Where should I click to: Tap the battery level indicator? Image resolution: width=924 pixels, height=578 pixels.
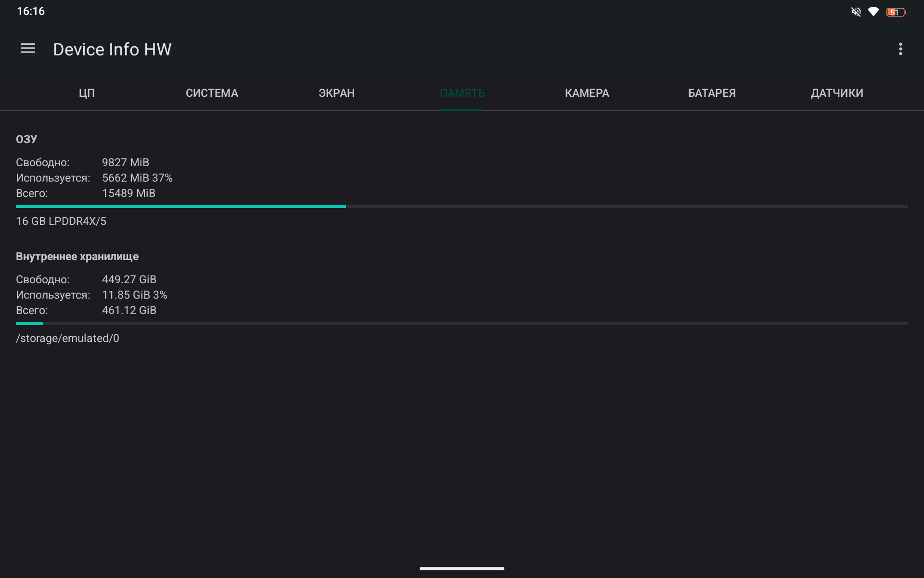(896, 13)
